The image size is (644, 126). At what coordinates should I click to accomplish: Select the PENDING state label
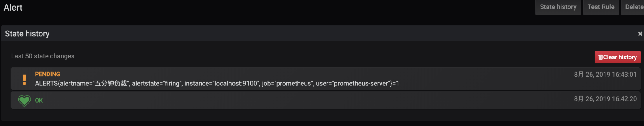coord(47,74)
